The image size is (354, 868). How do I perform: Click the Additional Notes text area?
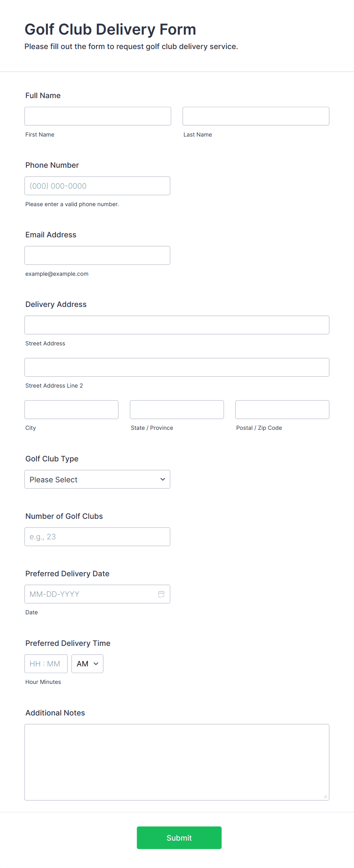point(177,762)
